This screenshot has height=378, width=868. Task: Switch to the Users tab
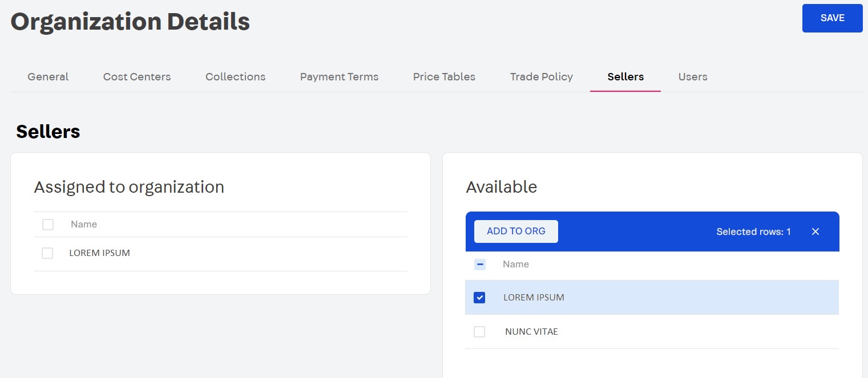pos(693,77)
